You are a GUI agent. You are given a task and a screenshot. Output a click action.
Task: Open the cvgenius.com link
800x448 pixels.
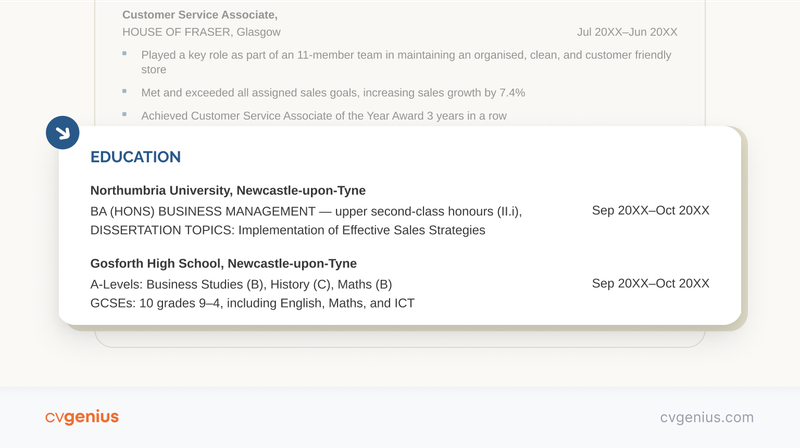click(707, 417)
